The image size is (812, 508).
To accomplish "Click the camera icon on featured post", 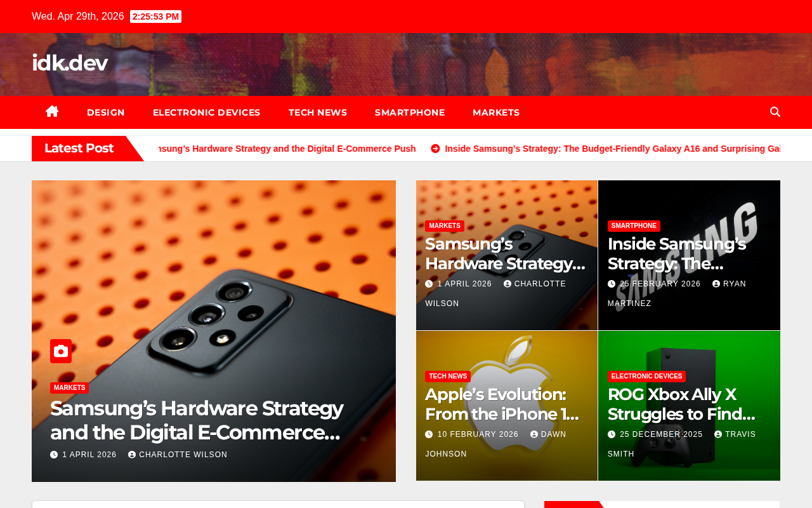I will click(61, 351).
